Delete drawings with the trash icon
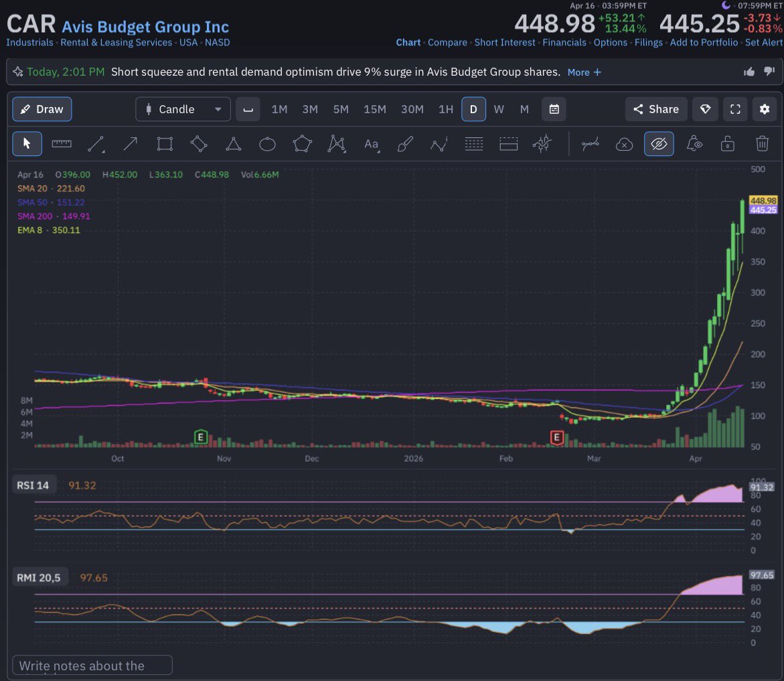The width and height of the screenshot is (784, 681). tap(762, 144)
